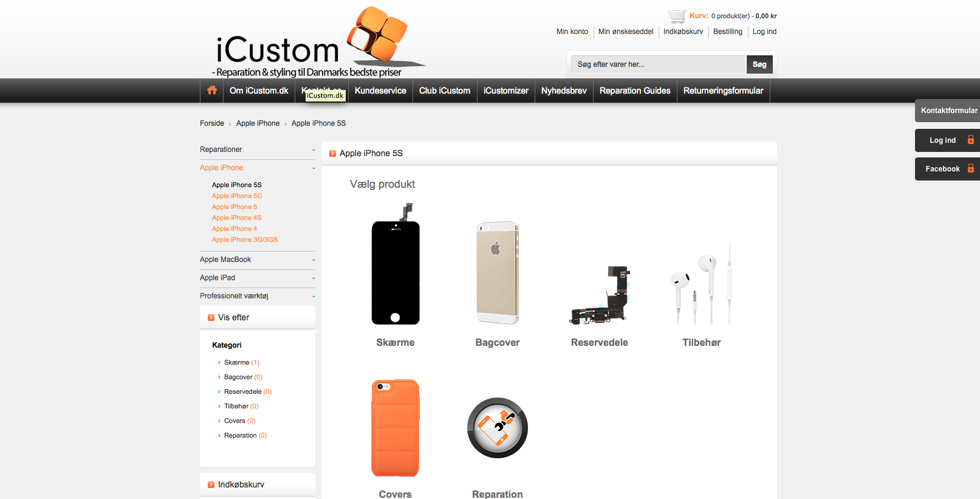Expand the Reparationer sidebar category
Image resolution: width=980 pixels, height=499 pixels.
258,150
